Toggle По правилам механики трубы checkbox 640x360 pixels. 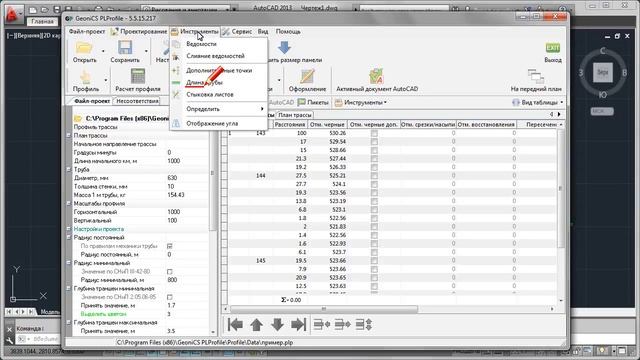click(x=170, y=246)
